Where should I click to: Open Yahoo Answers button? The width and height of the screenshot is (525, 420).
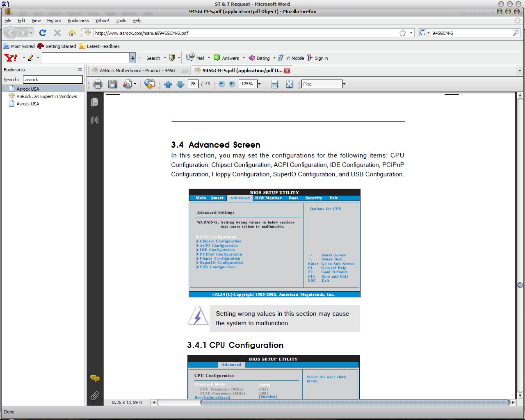(x=226, y=58)
